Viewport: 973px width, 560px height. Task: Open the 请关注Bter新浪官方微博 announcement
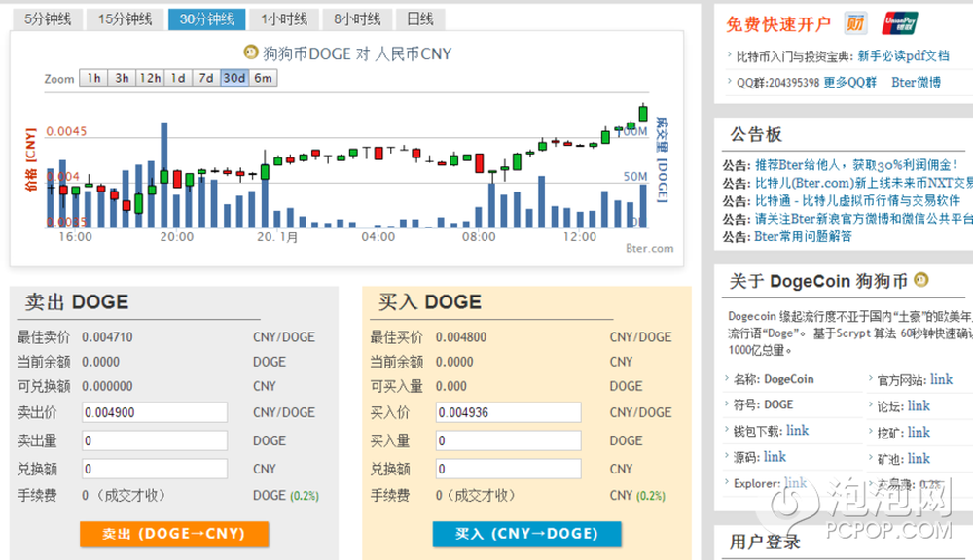pos(864,219)
